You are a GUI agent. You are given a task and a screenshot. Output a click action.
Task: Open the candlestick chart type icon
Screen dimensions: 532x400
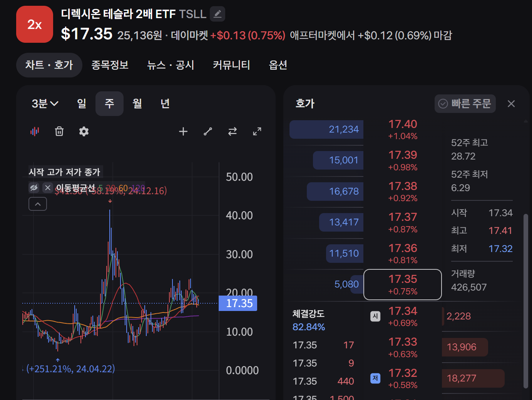tap(35, 131)
